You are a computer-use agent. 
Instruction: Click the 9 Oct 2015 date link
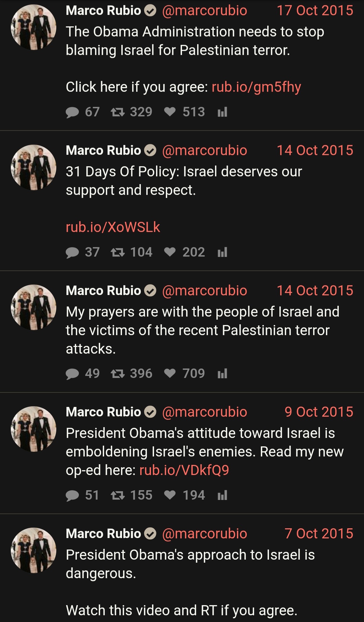point(319,412)
